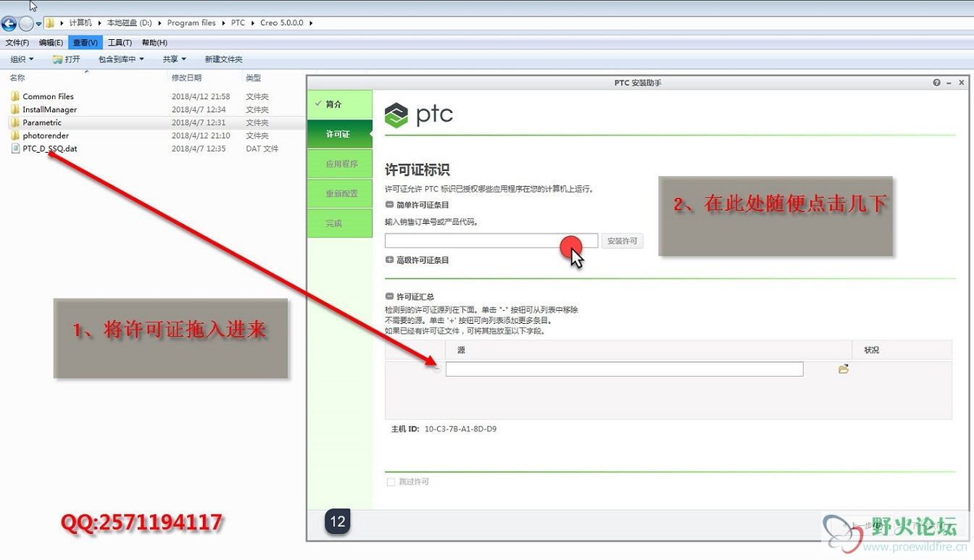
Task: Select the 完成 step in the installer sidebar
Action: 339,223
